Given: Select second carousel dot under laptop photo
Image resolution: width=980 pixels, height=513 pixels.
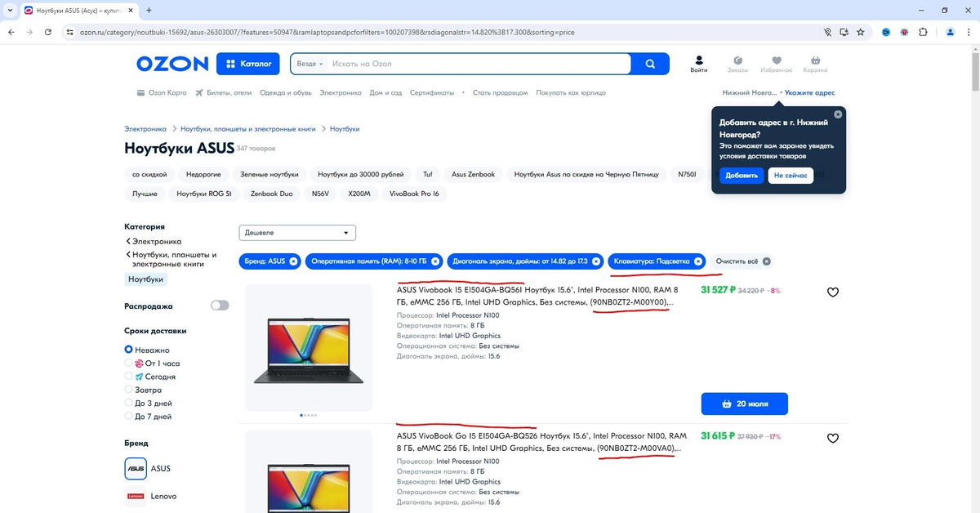Looking at the screenshot, I should coord(304,415).
